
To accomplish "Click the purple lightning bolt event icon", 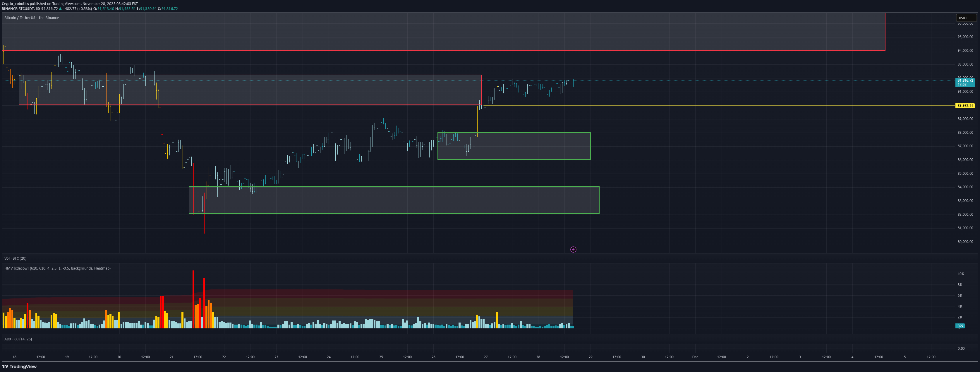I will coord(573,250).
